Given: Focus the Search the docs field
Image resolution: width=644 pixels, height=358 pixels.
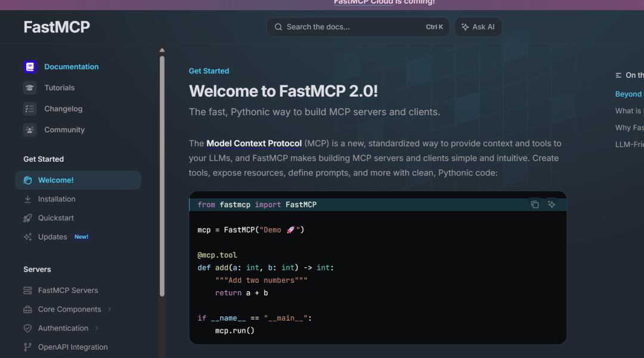Looking at the screenshot, I should pos(358,27).
